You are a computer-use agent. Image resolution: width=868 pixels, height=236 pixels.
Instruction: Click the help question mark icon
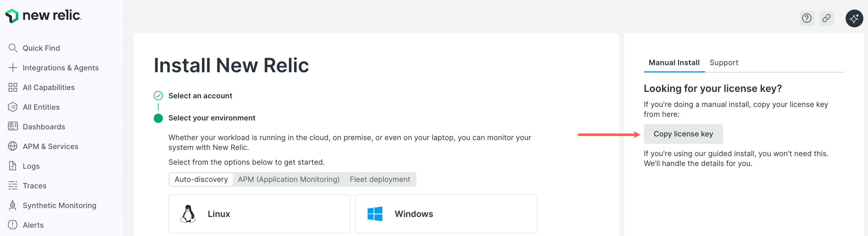807,18
